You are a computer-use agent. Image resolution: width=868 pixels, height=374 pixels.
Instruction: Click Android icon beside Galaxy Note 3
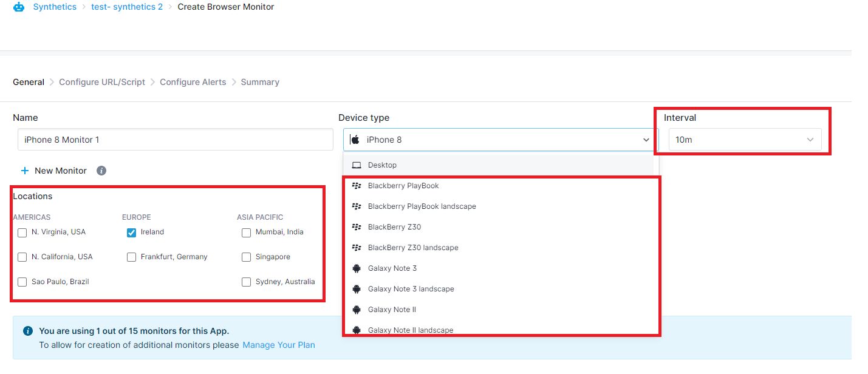tap(357, 268)
